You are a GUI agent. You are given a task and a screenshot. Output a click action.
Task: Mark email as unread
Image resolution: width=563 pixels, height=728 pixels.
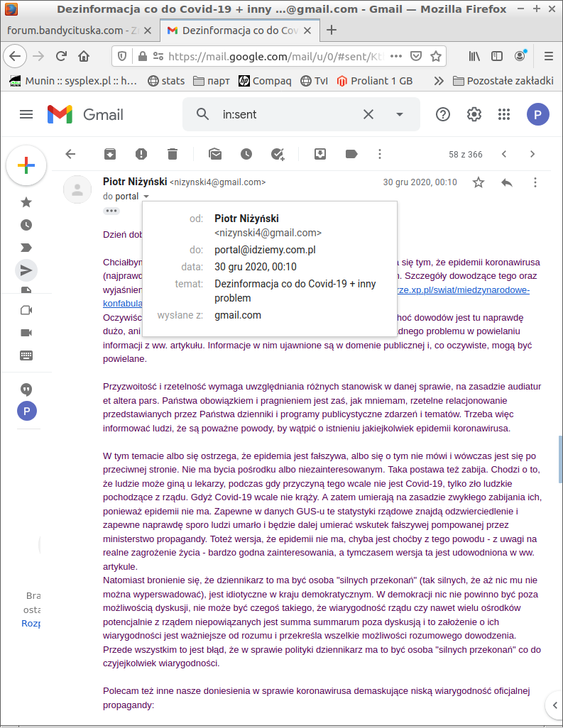[215, 154]
